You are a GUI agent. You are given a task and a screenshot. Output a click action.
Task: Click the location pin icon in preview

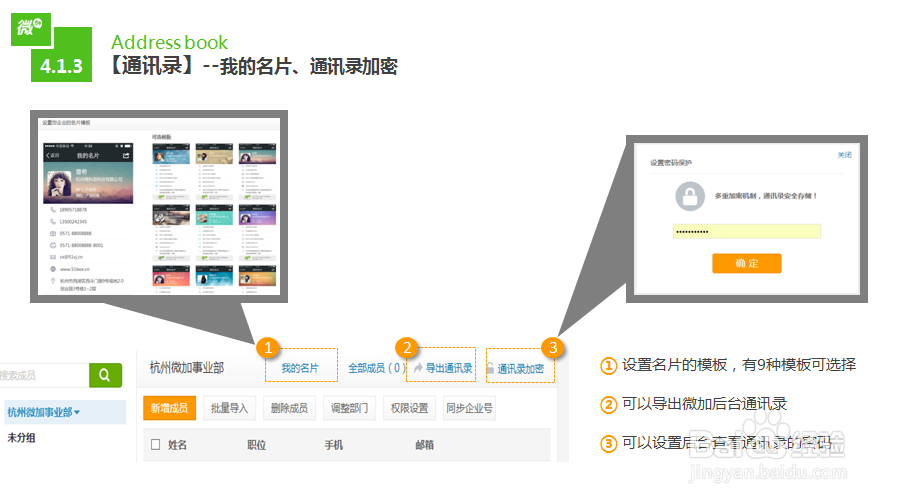(x=53, y=281)
